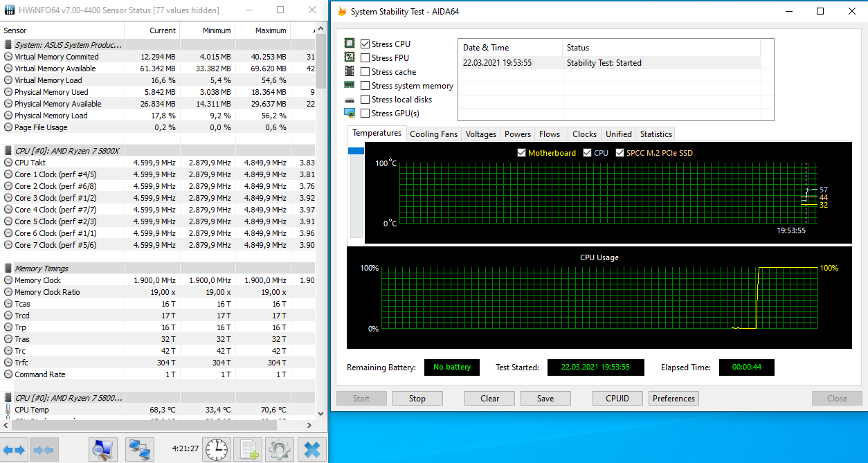Click the 'No battery' status field
Viewport: 868px width, 463px height.
point(452,367)
